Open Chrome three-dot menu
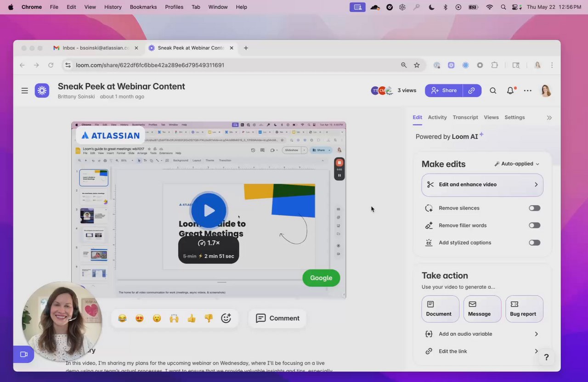This screenshot has height=382, width=588. 552,65
